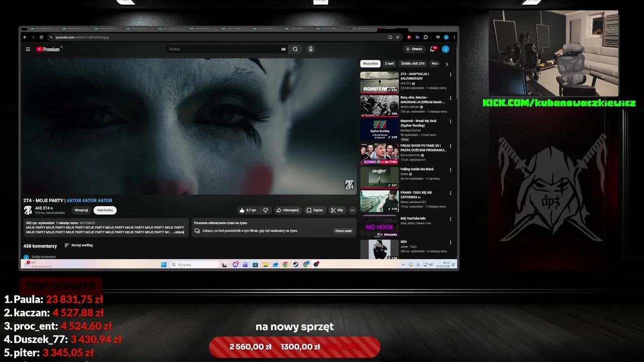Subscribe with the Subskrybuj button

105,210
